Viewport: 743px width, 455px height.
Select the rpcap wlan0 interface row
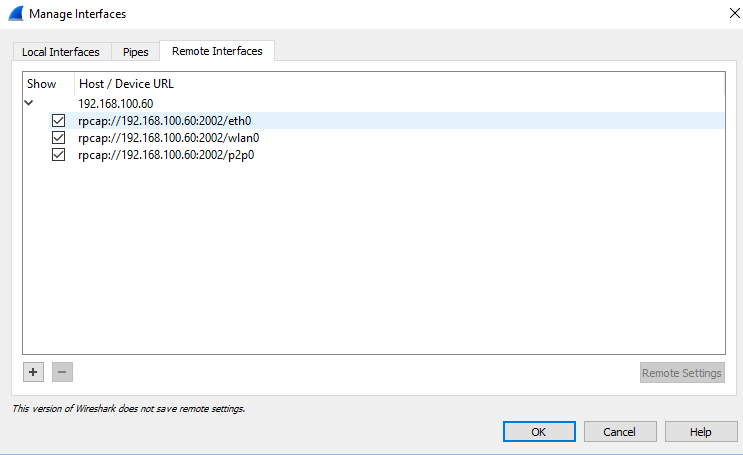click(x=169, y=138)
